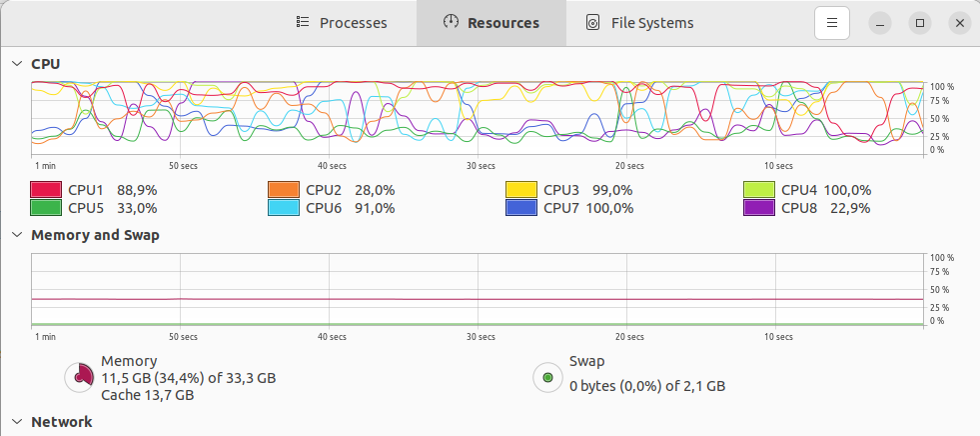Switch to the Processes tab
This screenshot has width=980, height=436.
point(342,23)
